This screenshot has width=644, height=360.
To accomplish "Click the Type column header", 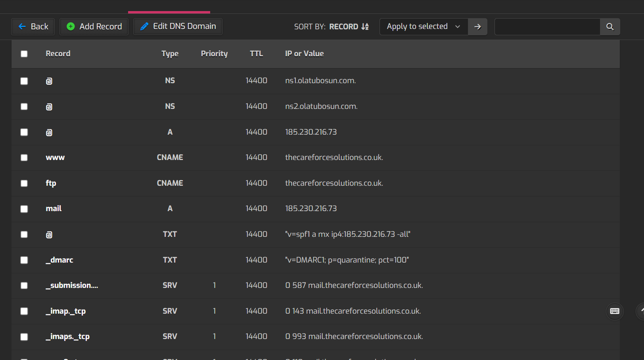I will point(170,54).
